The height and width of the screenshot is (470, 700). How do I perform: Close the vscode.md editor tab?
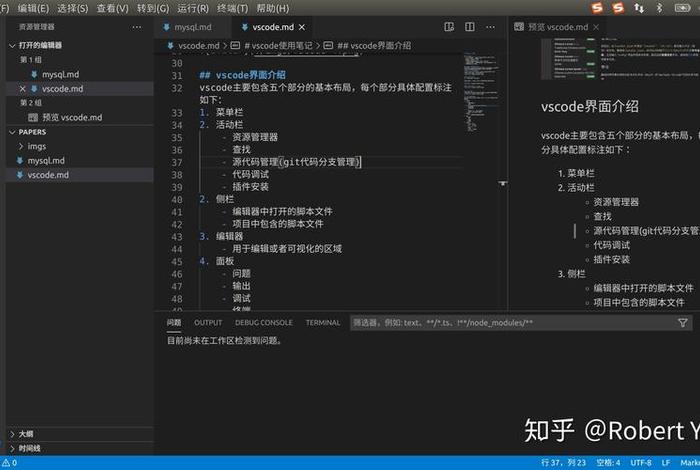(302, 27)
